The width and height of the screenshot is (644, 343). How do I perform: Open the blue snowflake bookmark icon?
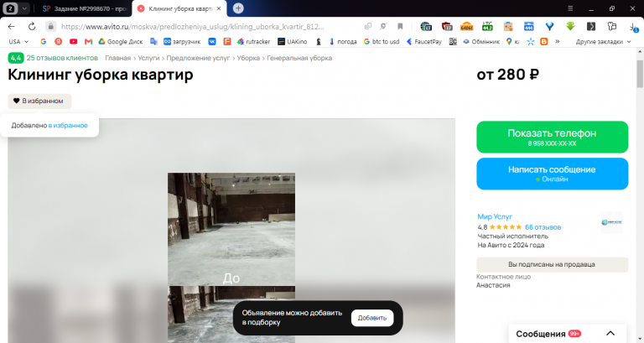531,41
